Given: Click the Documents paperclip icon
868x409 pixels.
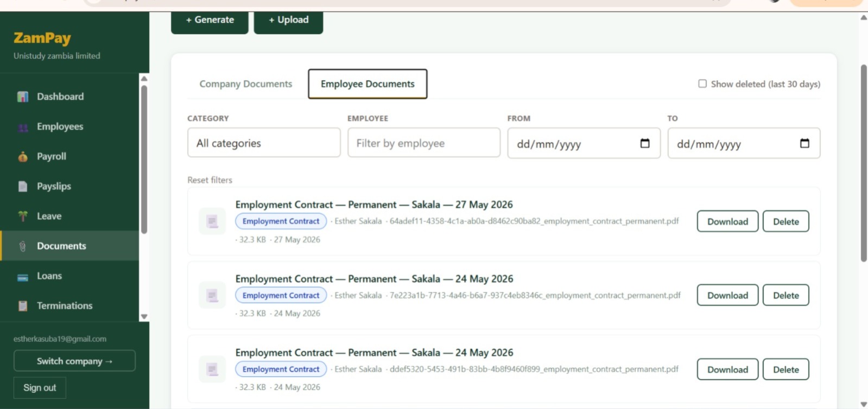Looking at the screenshot, I should (x=23, y=246).
